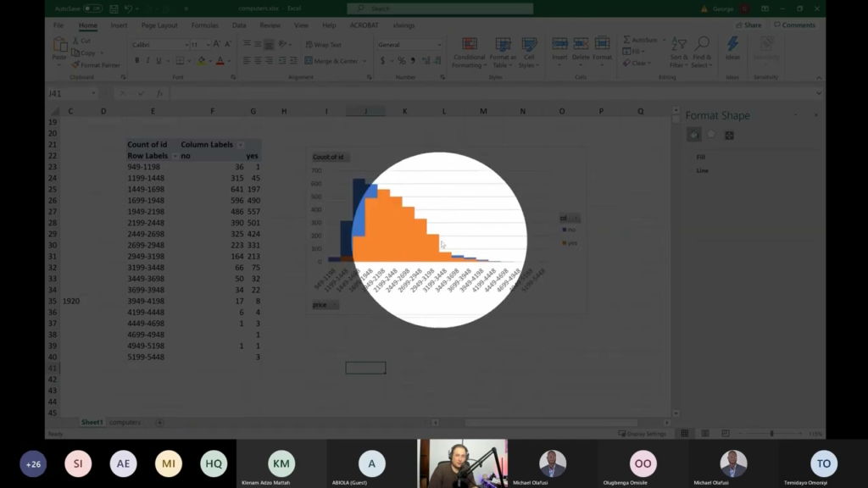Image resolution: width=868 pixels, height=488 pixels.
Task: Open the Column Labels filter dropdown
Action: (x=240, y=144)
